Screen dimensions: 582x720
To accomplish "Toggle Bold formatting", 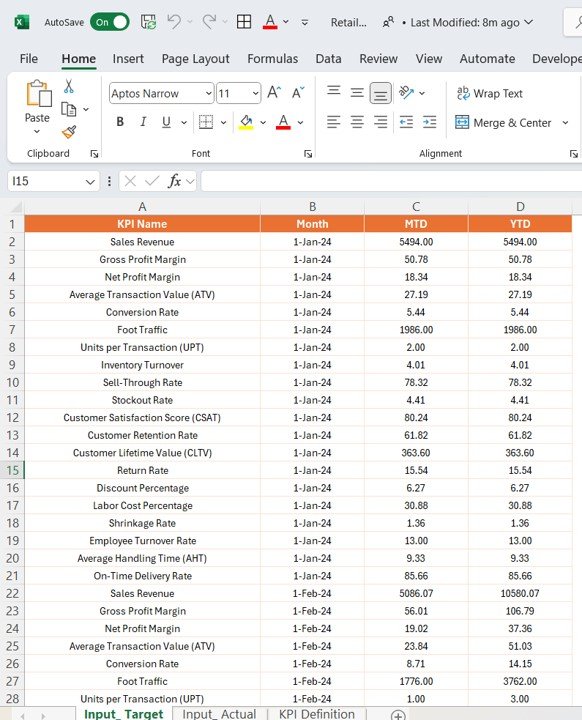I will (120, 122).
